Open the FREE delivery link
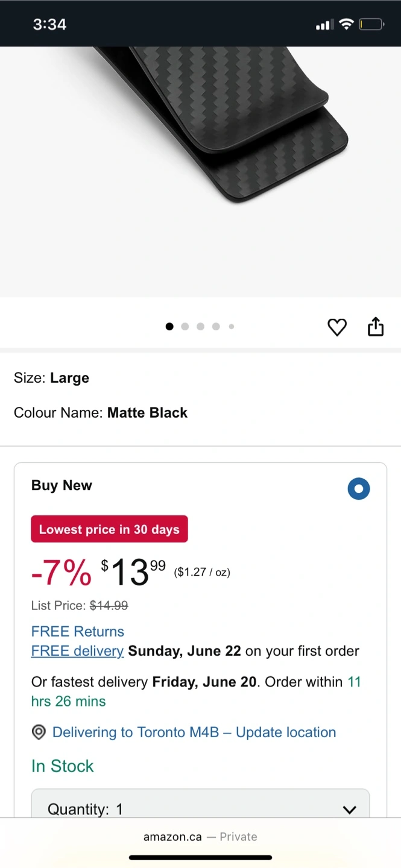This screenshot has height=868, width=401. (78, 651)
